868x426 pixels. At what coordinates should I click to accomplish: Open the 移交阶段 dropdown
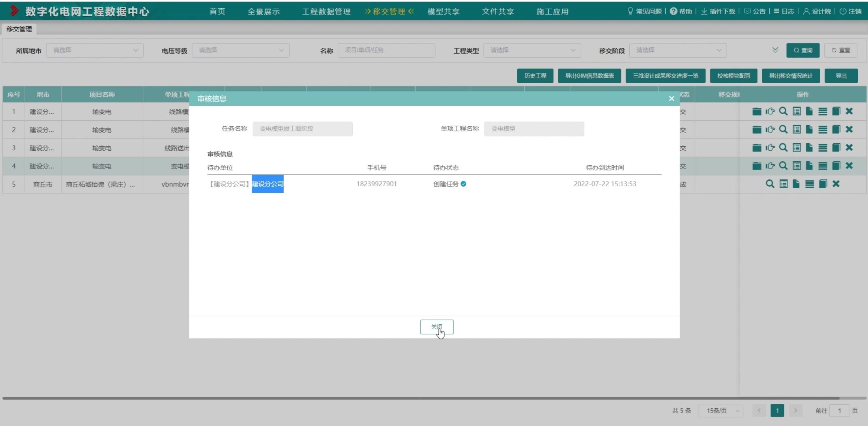click(x=678, y=50)
